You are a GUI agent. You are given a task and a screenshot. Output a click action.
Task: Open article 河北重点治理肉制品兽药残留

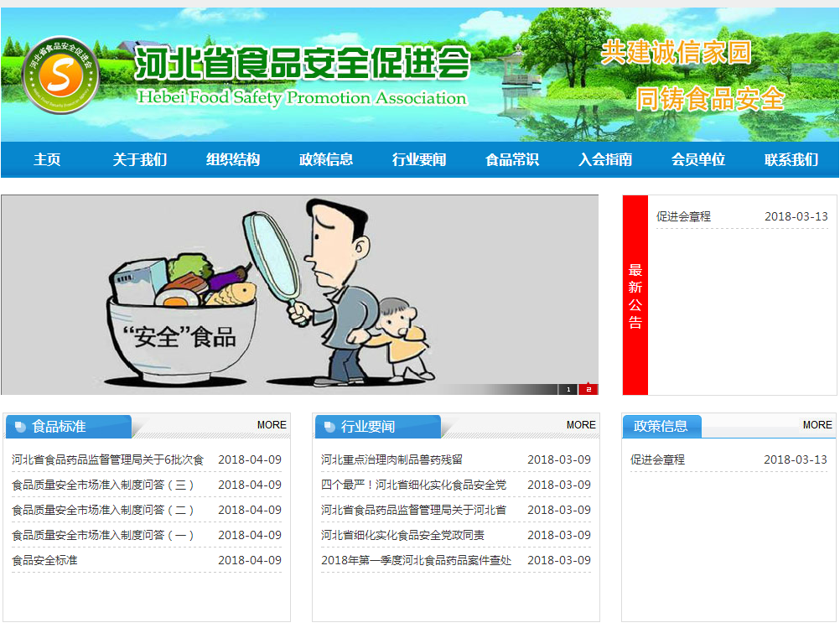click(x=391, y=459)
